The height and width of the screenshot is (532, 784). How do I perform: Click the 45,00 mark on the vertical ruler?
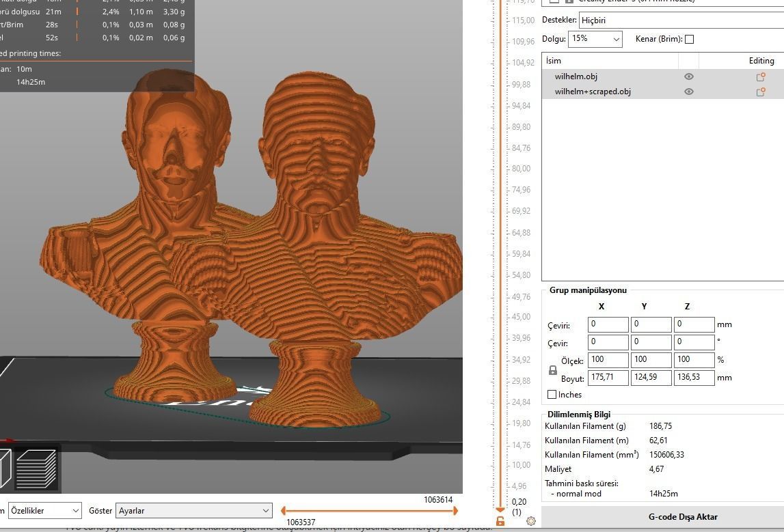point(521,317)
